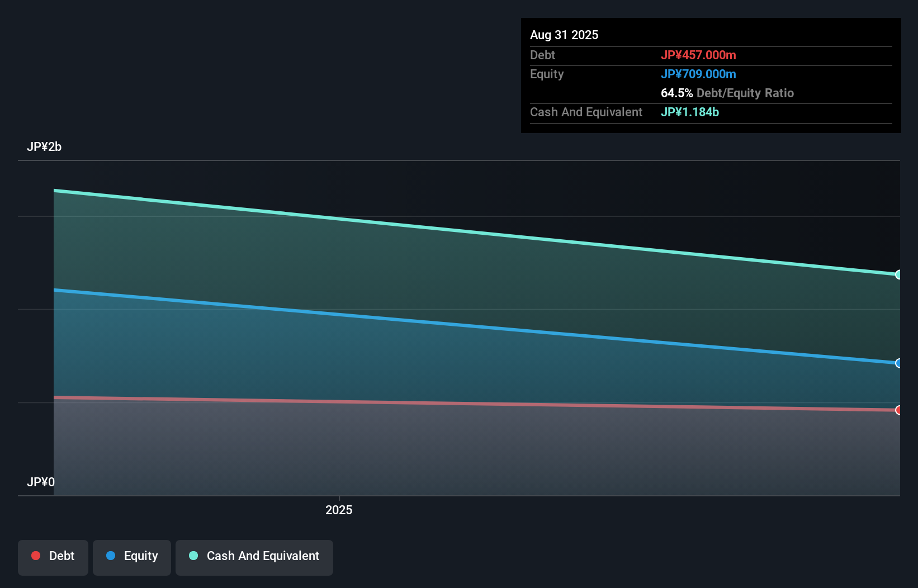Viewport: 918px width, 588px height.
Task: Select the Cash And Equivalent endpoint marker
Action: point(899,274)
